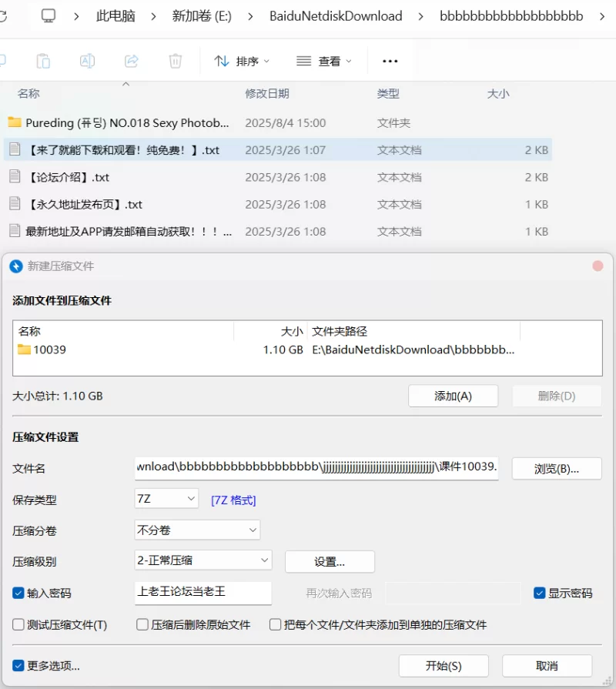
Task: Click the [7Z 格式] link
Action: point(233,500)
